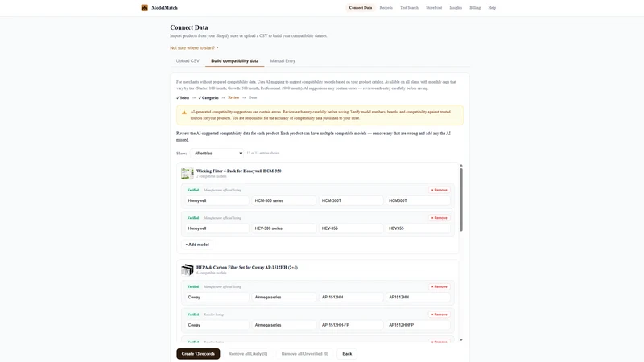Click the Verified badge on HCM-300T entry

tap(193, 190)
